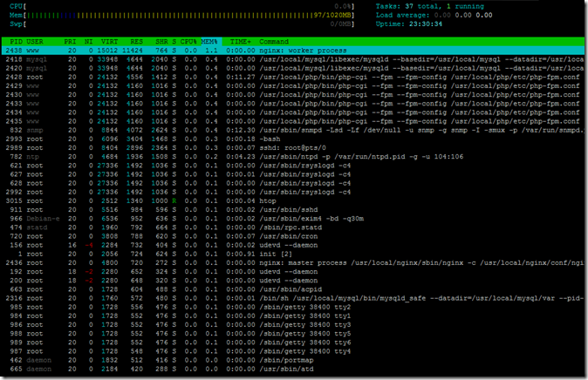588x380 pixels.
Task: Select php-cgi row with PID 2435
Action: [x=293, y=121]
